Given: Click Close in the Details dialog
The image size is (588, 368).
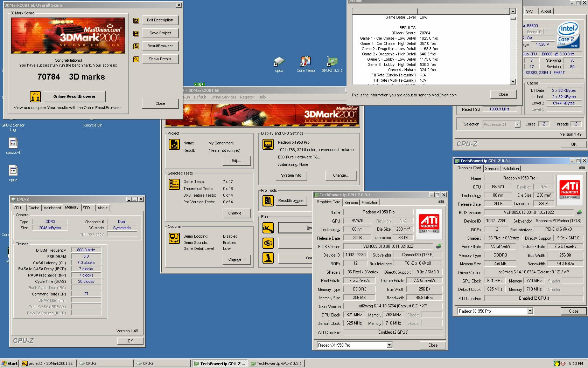Looking at the screenshot, I should 503,95.
